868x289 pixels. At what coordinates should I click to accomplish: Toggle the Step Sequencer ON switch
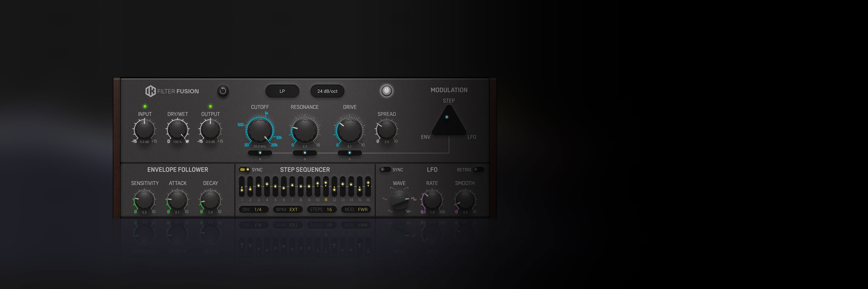pyautogui.click(x=244, y=170)
